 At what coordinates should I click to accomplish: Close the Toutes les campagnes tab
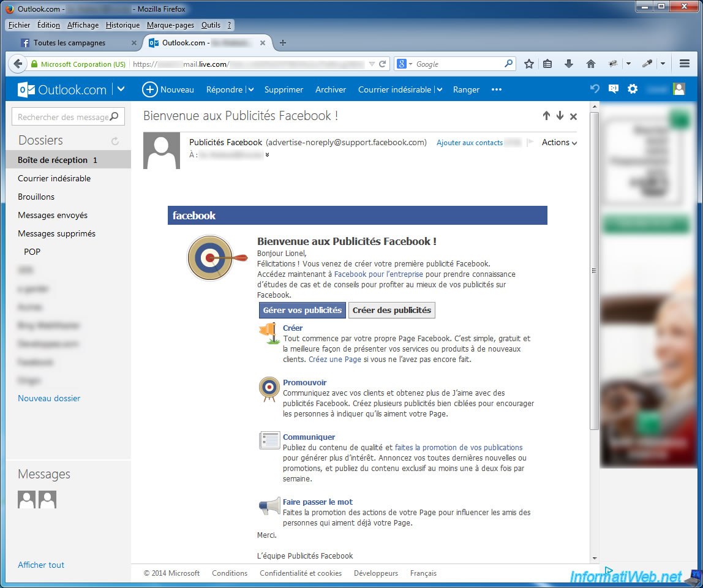coord(133,43)
